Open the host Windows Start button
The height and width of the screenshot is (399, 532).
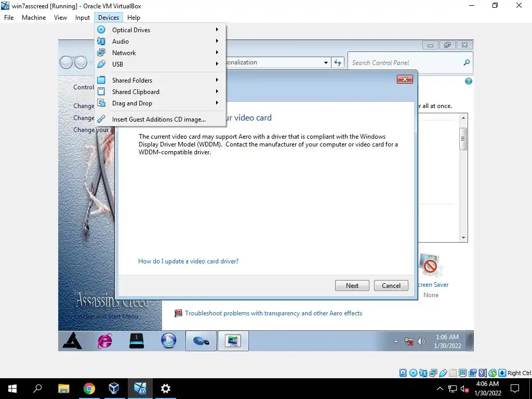[12, 388]
